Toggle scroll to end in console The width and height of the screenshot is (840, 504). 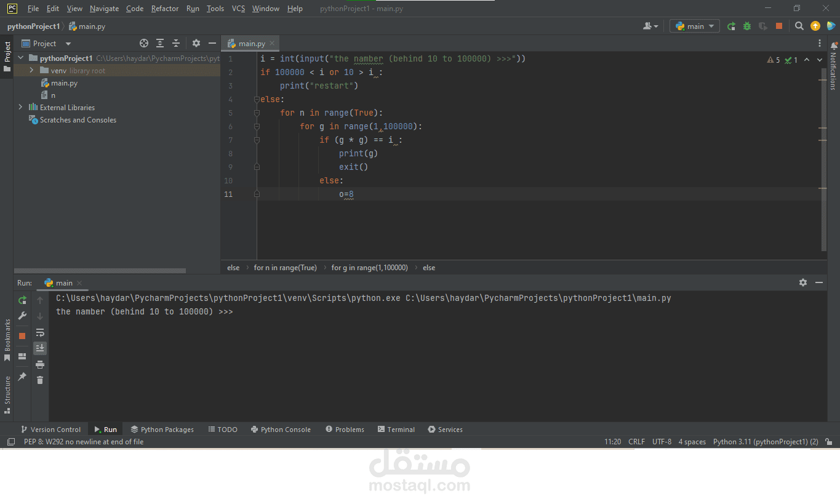[x=40, y=348]
